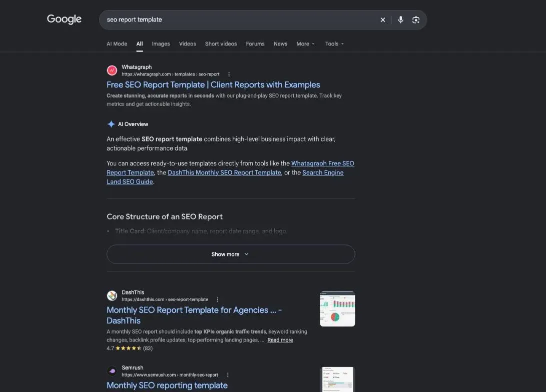
Task: Click the Semrush site name
Action: point(132,367)
